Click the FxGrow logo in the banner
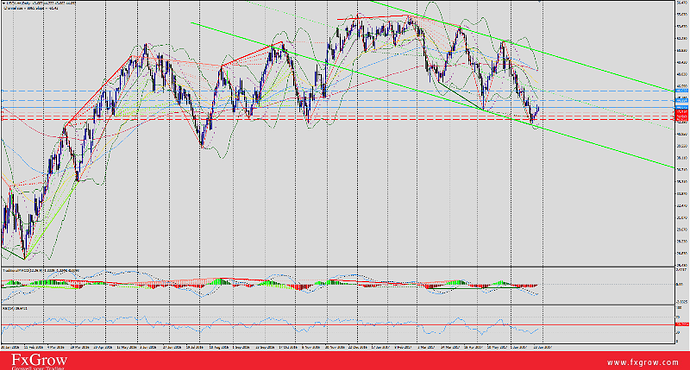690x370 pixels. [x=39, y=361]
